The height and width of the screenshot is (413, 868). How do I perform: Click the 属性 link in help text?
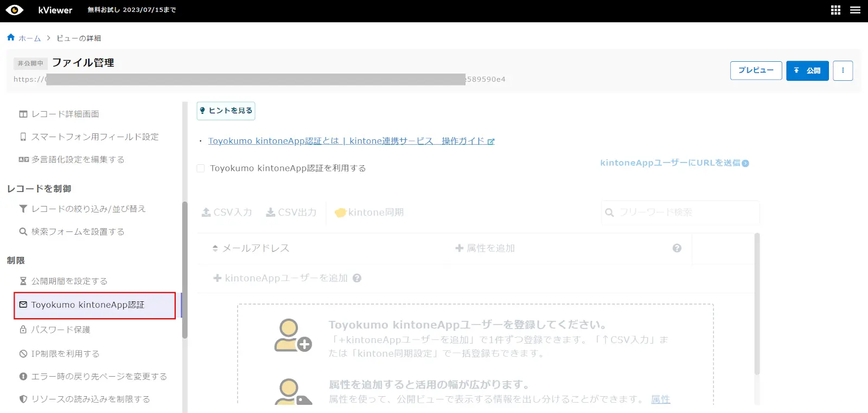(660, 399)
